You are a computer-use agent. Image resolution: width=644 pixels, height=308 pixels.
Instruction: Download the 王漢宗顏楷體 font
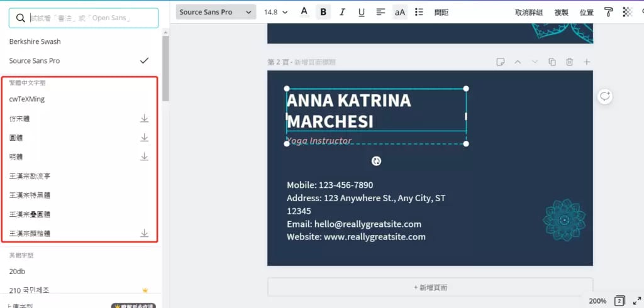144,233
